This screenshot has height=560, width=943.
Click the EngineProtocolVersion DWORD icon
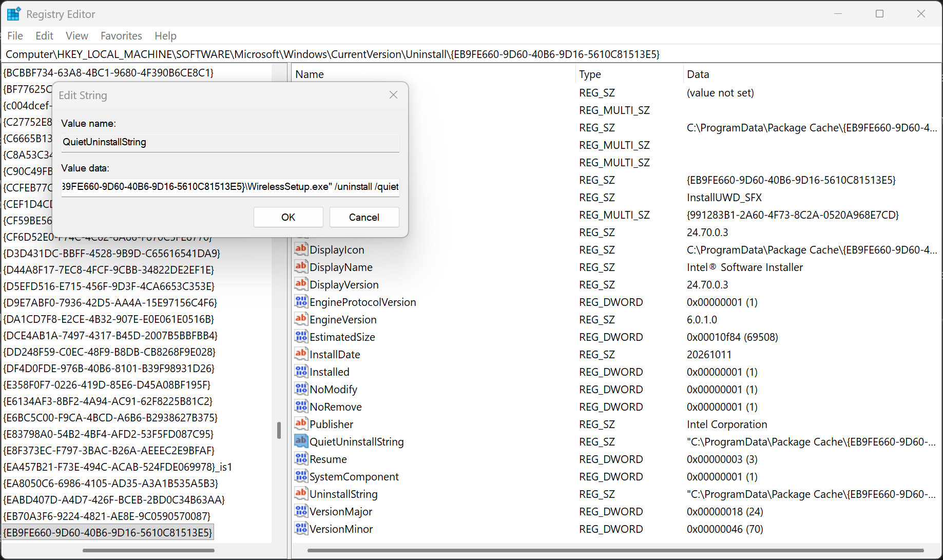[x=301, y=302]
